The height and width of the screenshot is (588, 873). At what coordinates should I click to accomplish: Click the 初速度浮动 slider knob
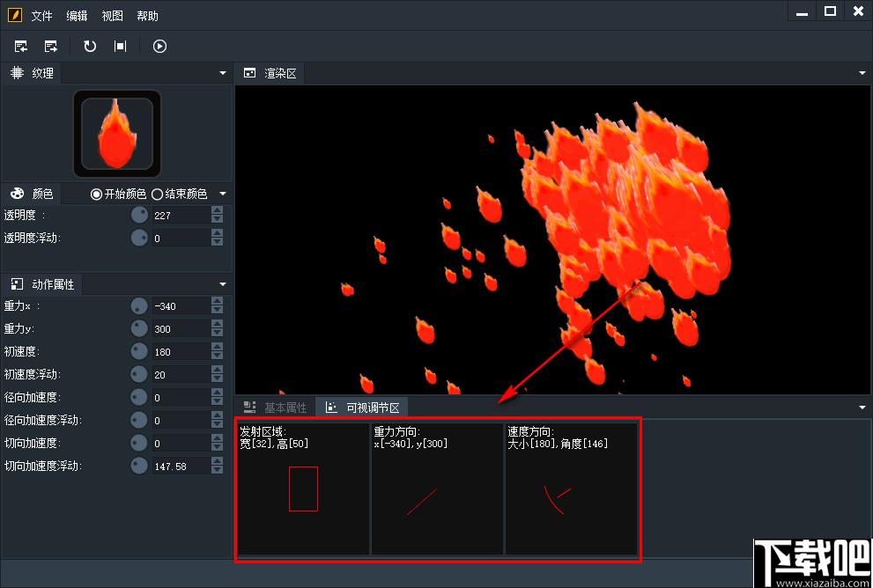(139, 374)
